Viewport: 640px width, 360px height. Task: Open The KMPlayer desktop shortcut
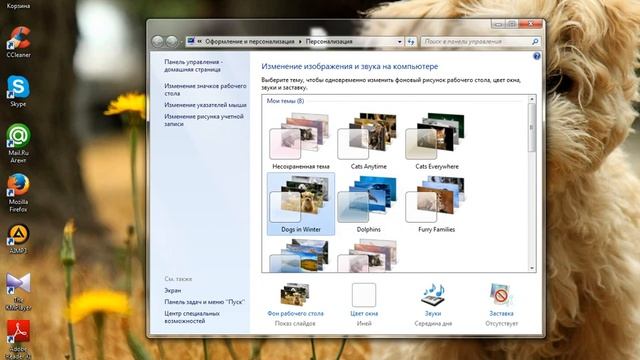coord(18,291)
